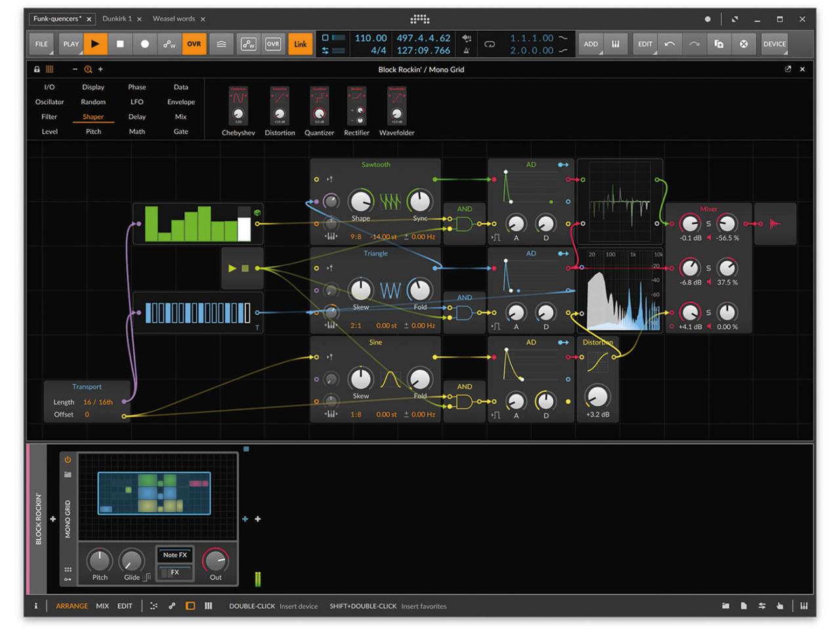Screen dimensions: 840x630
Task: Select the Oscillator module category
Action: tap(49, 102)
